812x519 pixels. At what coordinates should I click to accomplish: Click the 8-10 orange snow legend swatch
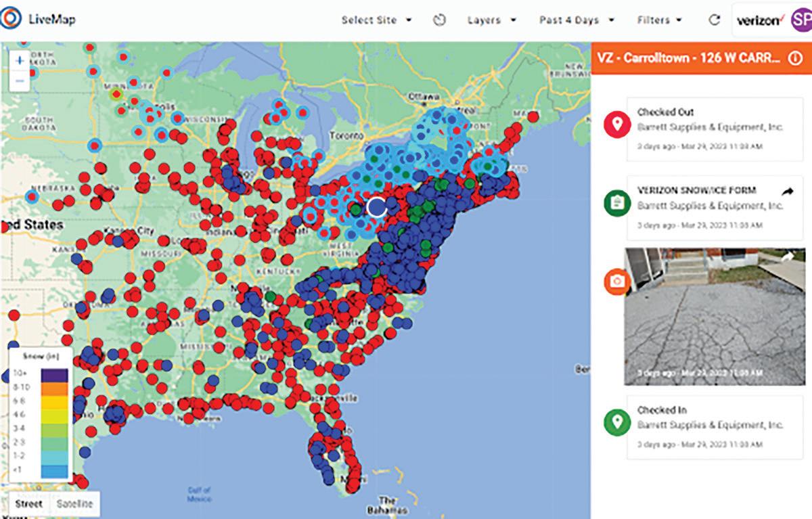[55, 388]
